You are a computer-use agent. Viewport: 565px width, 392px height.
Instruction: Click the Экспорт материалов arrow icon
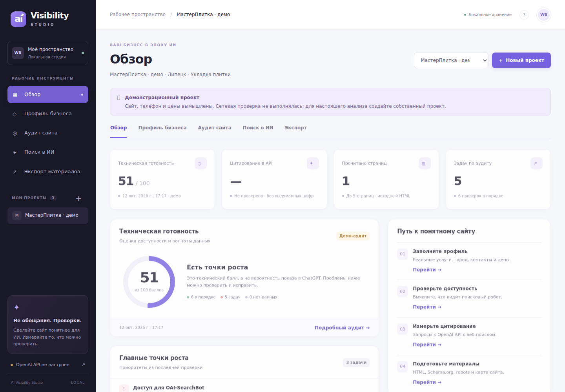pyautogui.click(x=15, y=172)
